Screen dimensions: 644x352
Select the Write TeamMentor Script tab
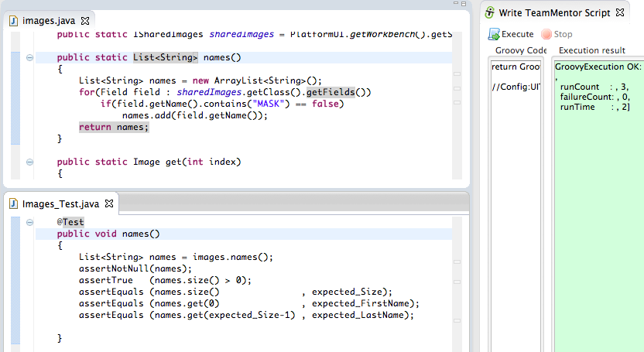[x=554, y=13]
